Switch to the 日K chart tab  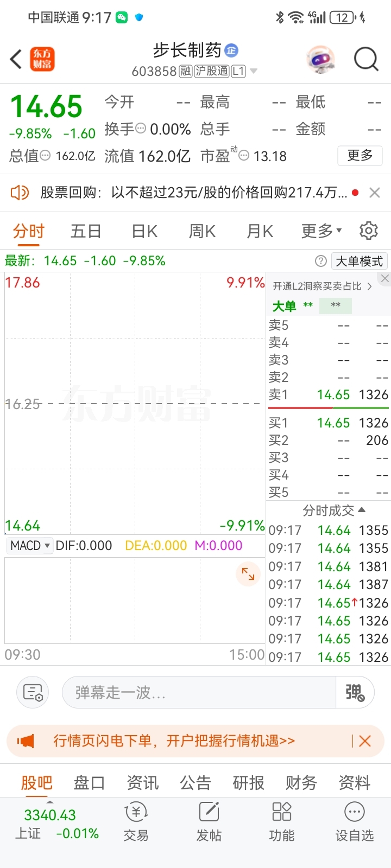[144, 231]
